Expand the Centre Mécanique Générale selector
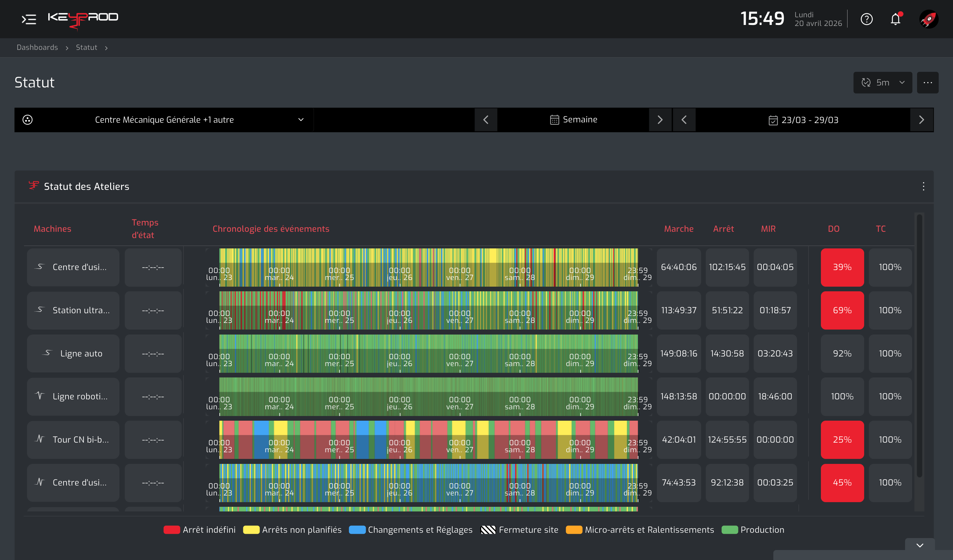953x560 pixels. coord(164,120)
